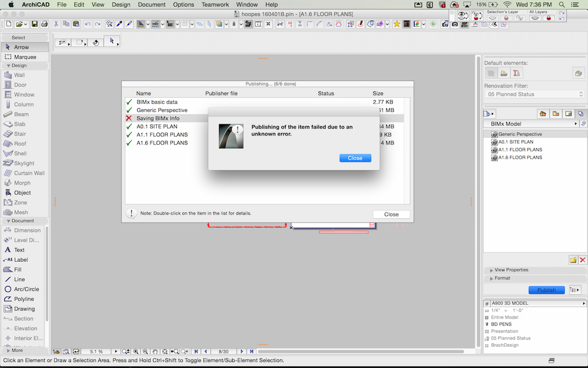The height and width of the screenshot is (368, 588).
Task: Click the Print icon in toolbar
Action: (44, 24)
